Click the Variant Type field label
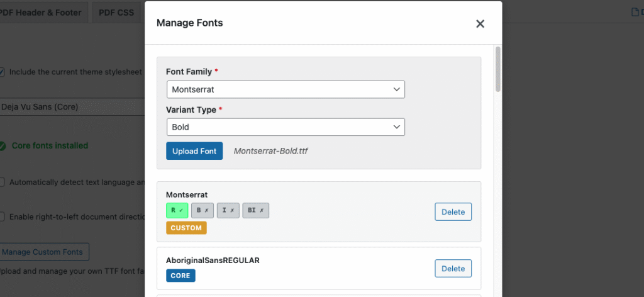This screenshot has width=644, height=297. [x=191, y=109]
